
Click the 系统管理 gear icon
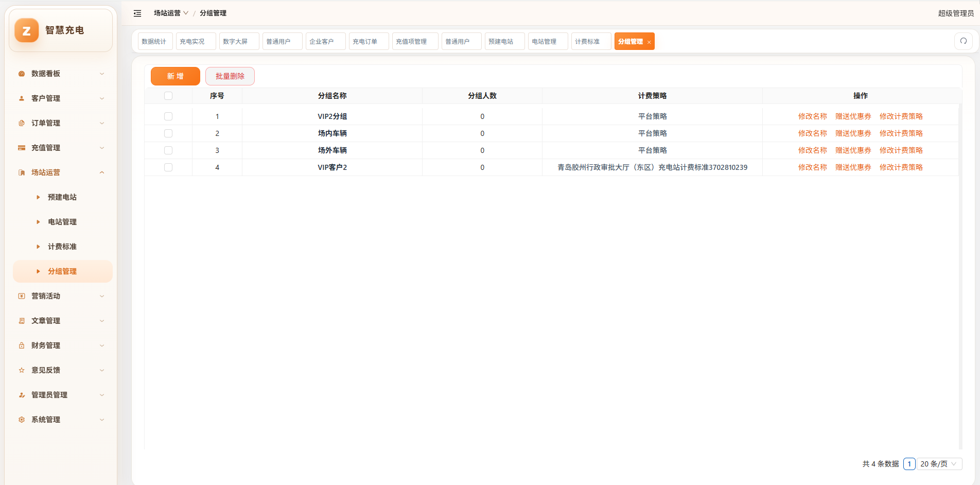(22, 420)
